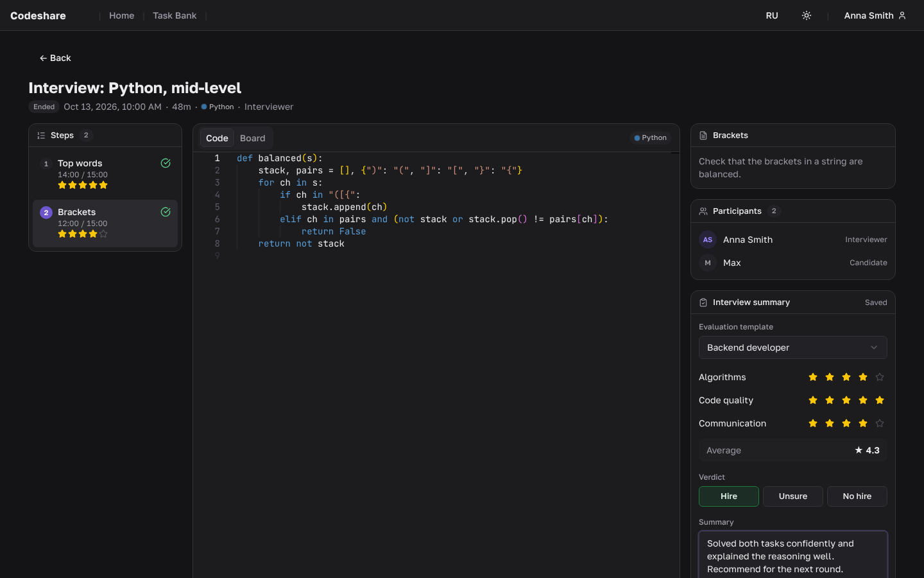Click the empty fifth star of Brackets step
The width and height of the screenshot is (924, 578).
pyautogui.click(x=103, y=234)
